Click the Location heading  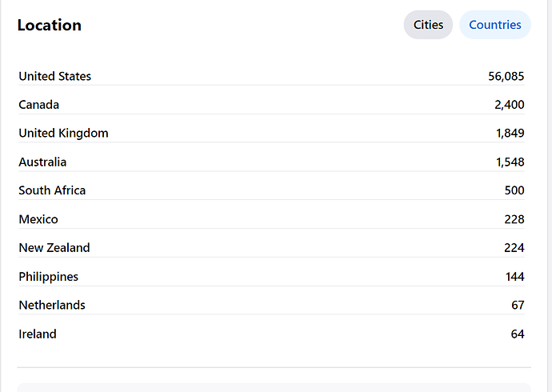tap(50, 25)
